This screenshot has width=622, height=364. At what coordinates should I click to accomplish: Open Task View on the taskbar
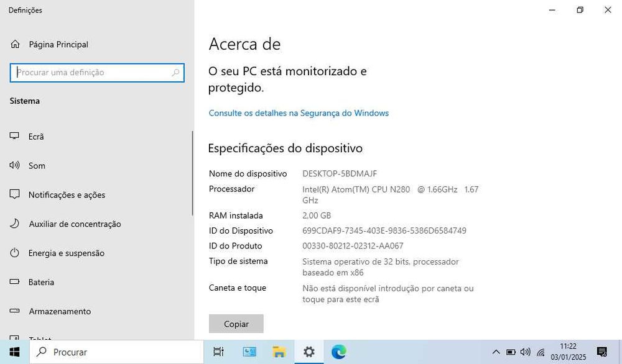pos(218,352)
